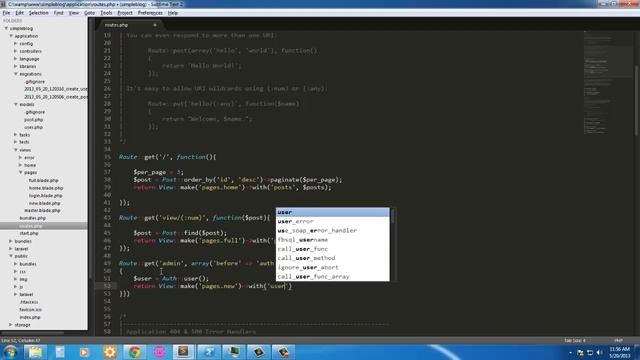Click the network icon in system tray
This screenshot has height=360, width=640.
590,352
